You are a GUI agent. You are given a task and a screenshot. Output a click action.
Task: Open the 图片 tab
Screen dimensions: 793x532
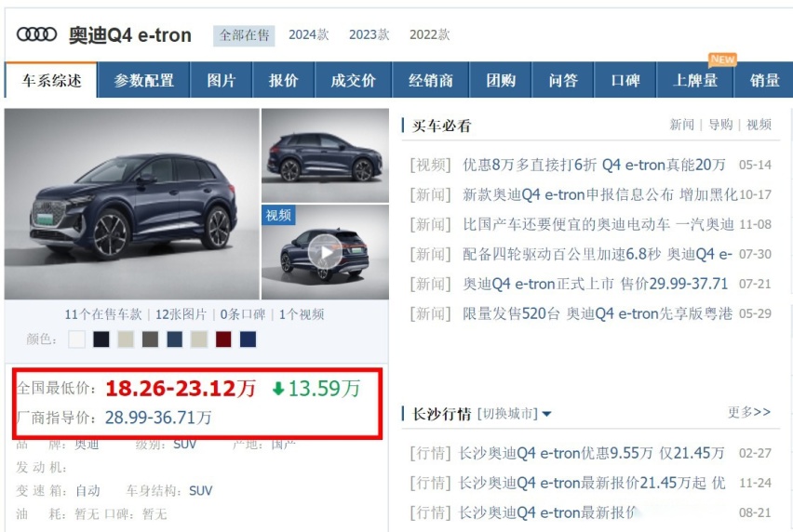(x=221, y=80)
